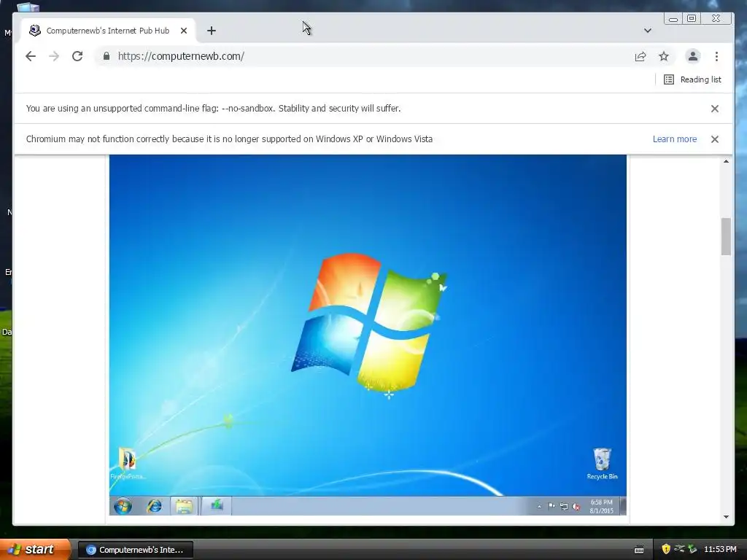This screenshot has width=747, height=560.
Task: Click the Internet Explorer icon in the Windows 7 taskbar
Action: point(154,506)
